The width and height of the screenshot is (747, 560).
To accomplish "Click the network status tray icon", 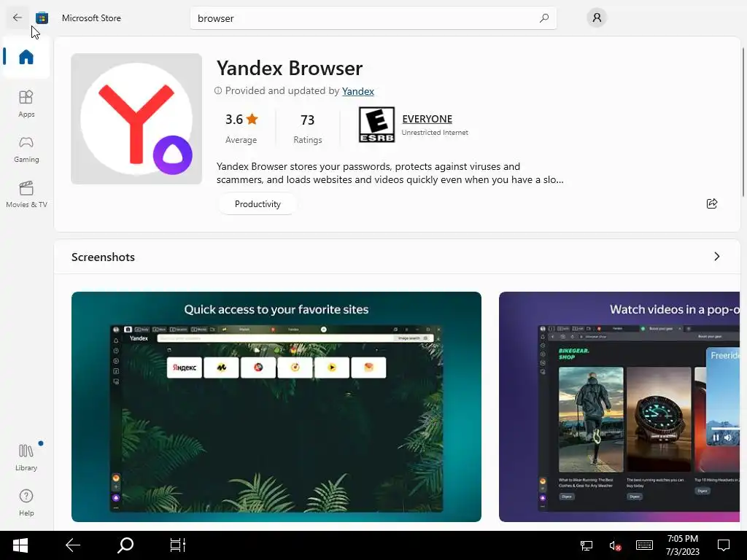I will [586, 545].
